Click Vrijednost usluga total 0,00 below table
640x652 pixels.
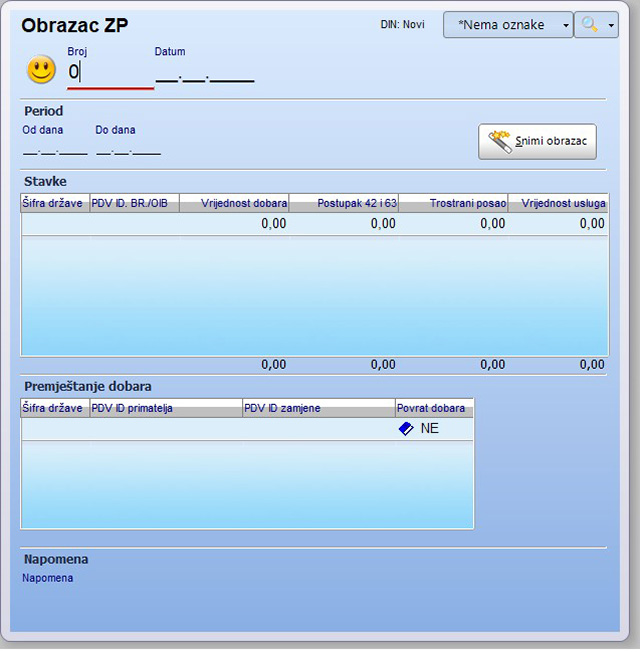[592, 365]
